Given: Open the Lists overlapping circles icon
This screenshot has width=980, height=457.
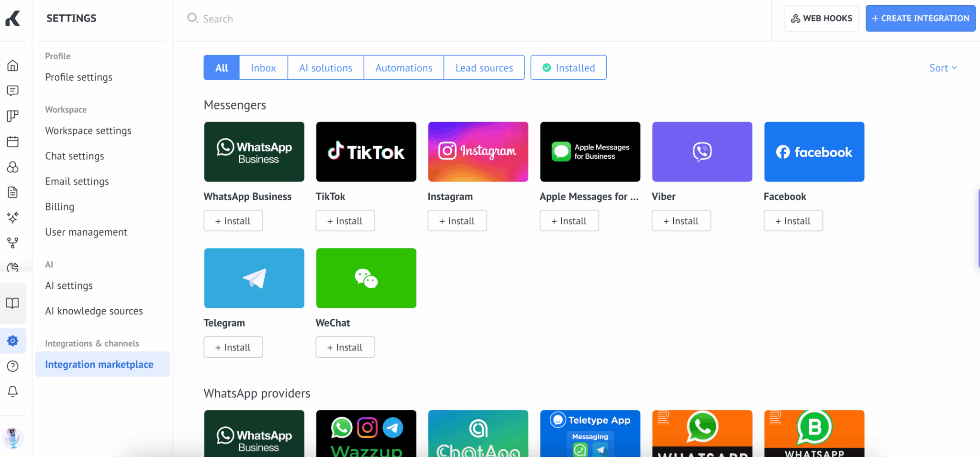Looking at the screenshot, I should [x=13, y=167].
